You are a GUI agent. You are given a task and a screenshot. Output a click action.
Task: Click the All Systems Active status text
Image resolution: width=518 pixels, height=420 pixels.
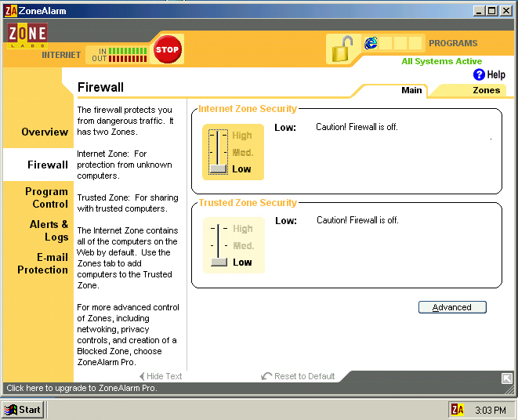441,61
